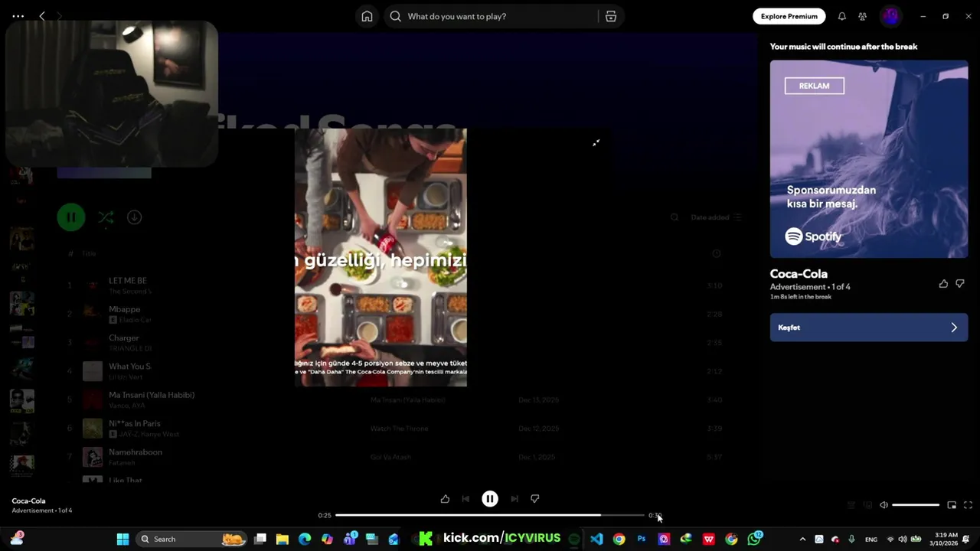Dislike the ad in the right panel

[960, 284]
